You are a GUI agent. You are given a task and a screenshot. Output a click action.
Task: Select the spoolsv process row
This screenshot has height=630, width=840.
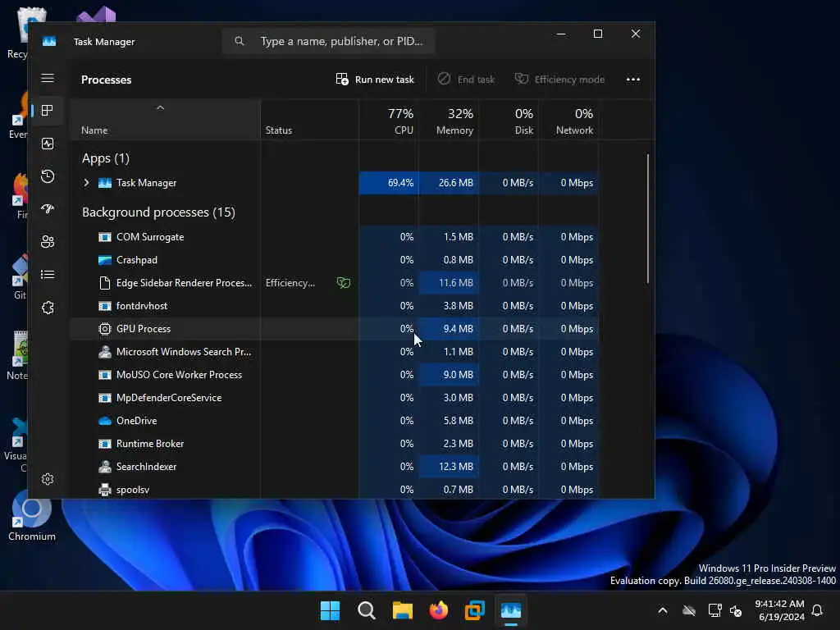coord(335,490)
